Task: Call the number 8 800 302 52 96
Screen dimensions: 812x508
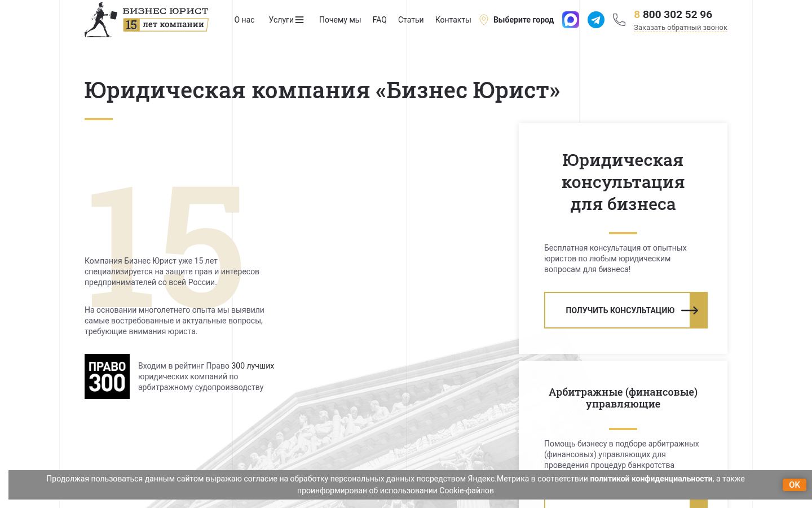Action: coord(673,15)
